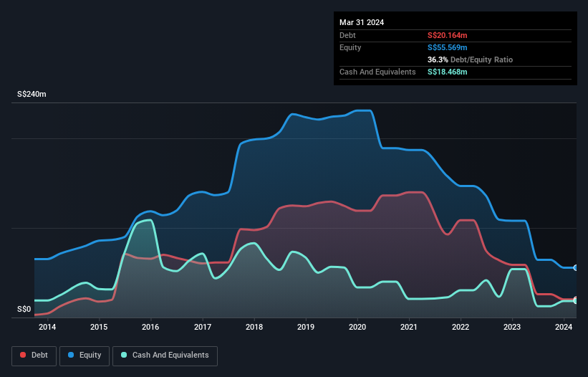Click the Debt row label in tooltip
Screen dimensions: 588x377
(x=347, y=35)
